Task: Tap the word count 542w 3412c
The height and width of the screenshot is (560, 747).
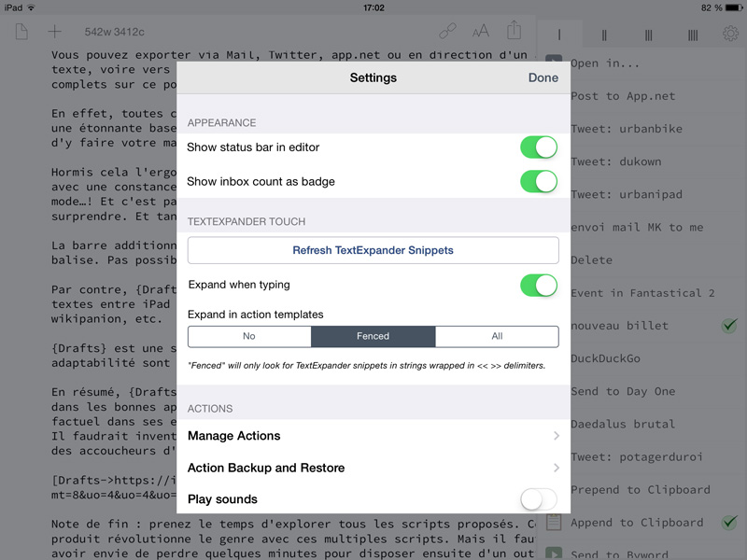Action: point(114,32)
